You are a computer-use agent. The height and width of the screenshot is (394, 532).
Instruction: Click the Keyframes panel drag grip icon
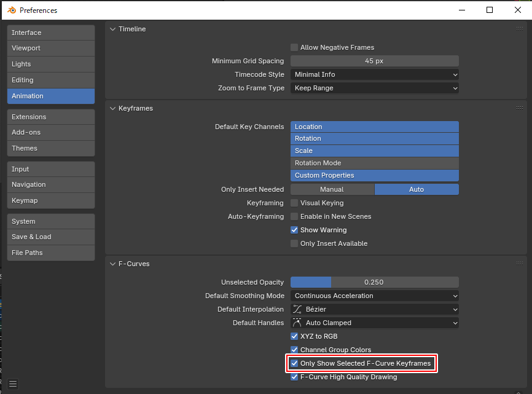[520, 108]
